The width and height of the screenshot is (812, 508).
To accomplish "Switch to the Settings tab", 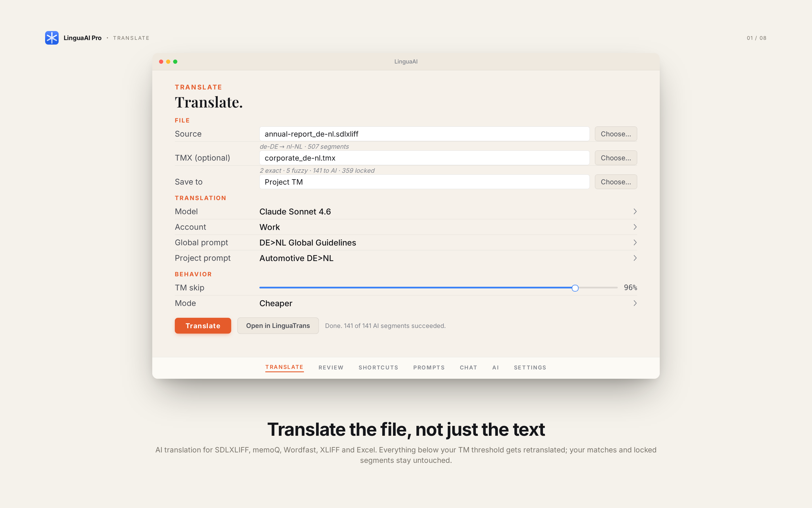I will pos(530,367).
